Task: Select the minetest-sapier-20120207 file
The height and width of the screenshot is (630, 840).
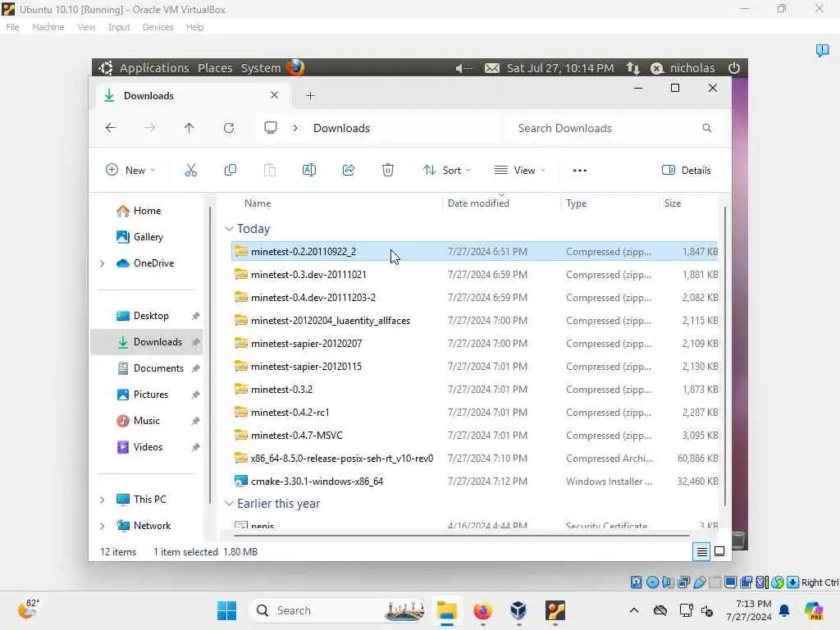Action: 306,344
